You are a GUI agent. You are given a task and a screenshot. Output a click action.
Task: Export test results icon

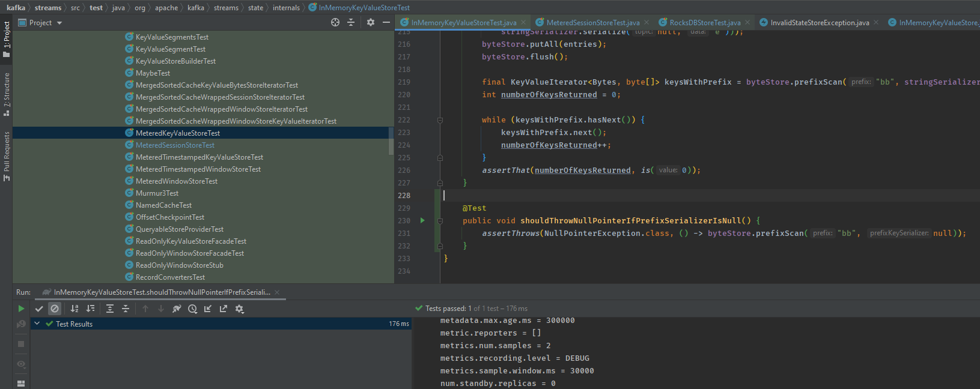[224, 309]
